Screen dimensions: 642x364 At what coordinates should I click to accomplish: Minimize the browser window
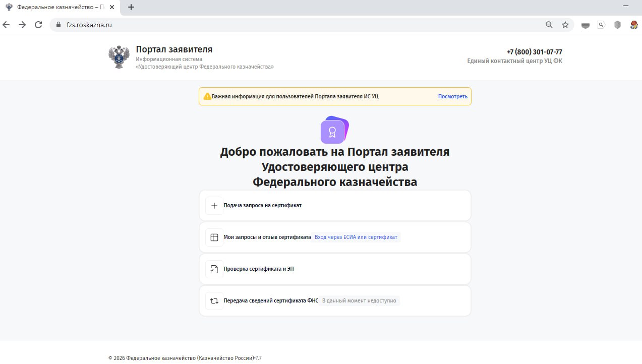(626, 5)
